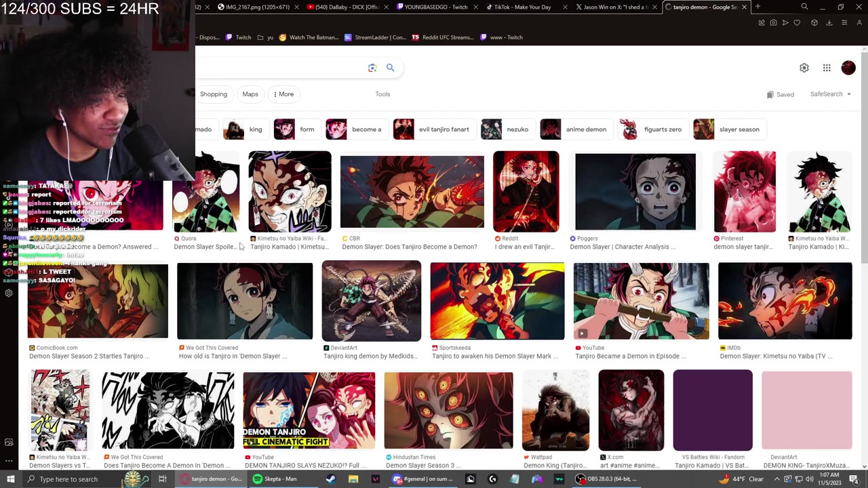Click the heart bookmark icon in the toolbar
The width and height of the screenshot is (868, 488).
click(797, 22)
